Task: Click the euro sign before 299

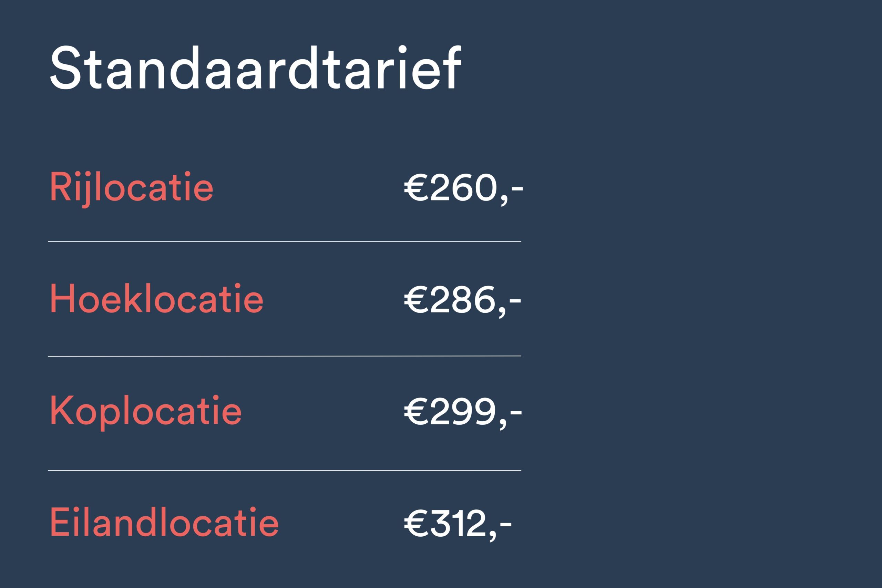Action: tap(416, 412)
